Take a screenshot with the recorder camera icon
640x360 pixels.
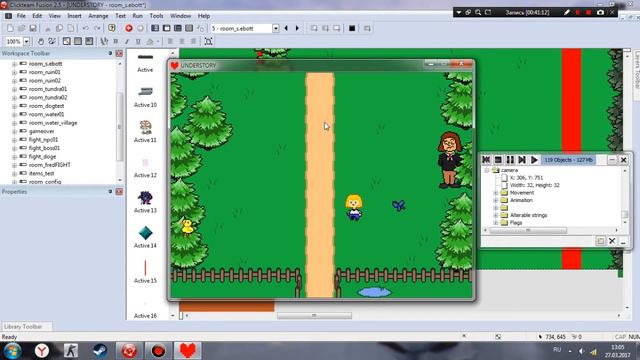pyautogui.click(x=600, y=12)
